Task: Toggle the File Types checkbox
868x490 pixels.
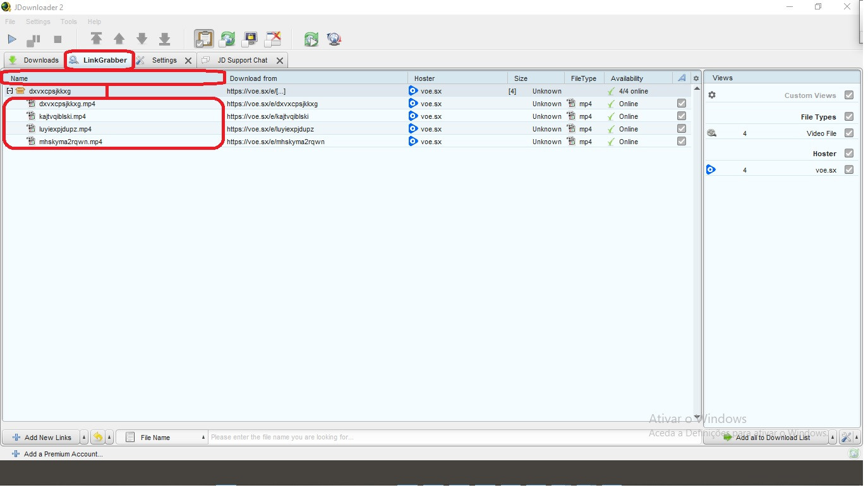Action: tap(848, 116)
